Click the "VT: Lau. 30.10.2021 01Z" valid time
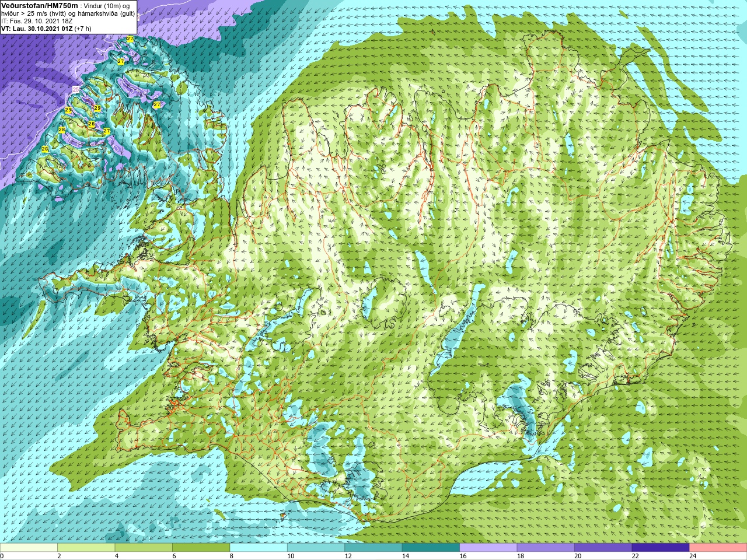The image size is (747, 560). click(37, 28)
